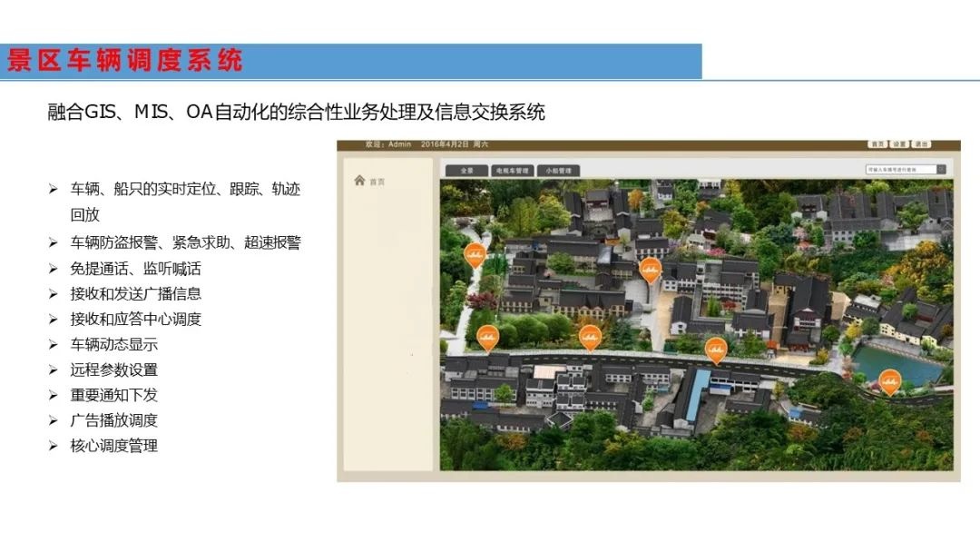Click the cart marker on the upper-left hillside path
This screenshot has width=980, height=552.
tap(475, 252)
